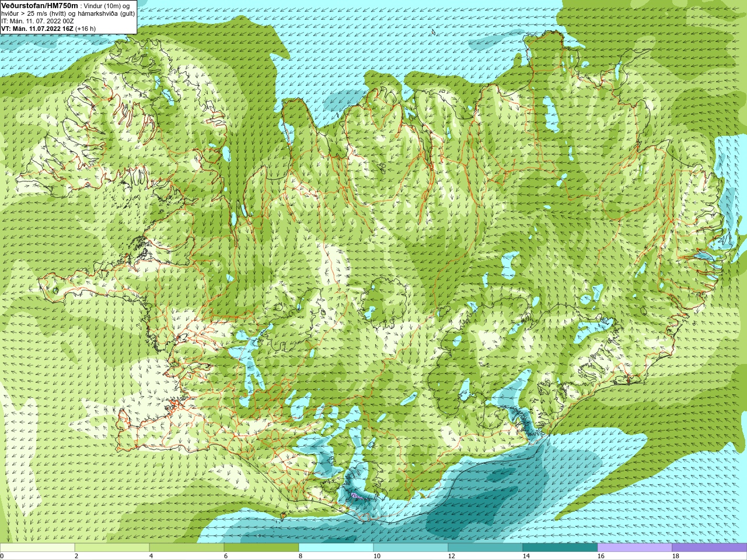Click the '2' scale label
Viewport: 747px width, 560px height.
tap(76, 556)
